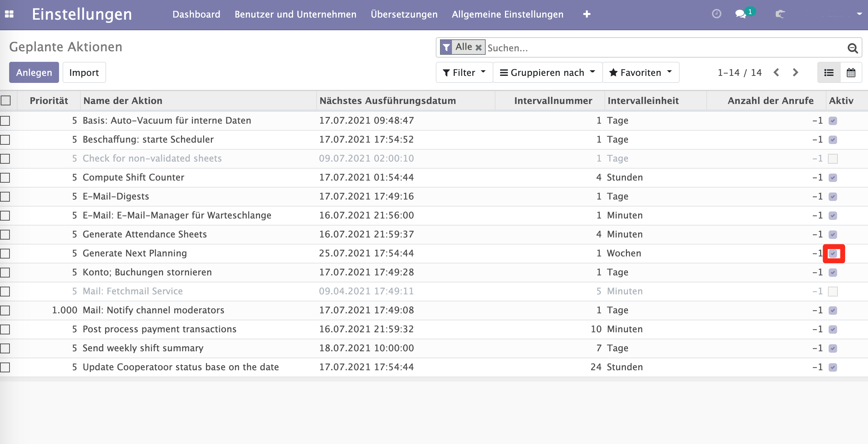
Task: Click the filter funnel icon in search facet
Action: tap(446, 47)
